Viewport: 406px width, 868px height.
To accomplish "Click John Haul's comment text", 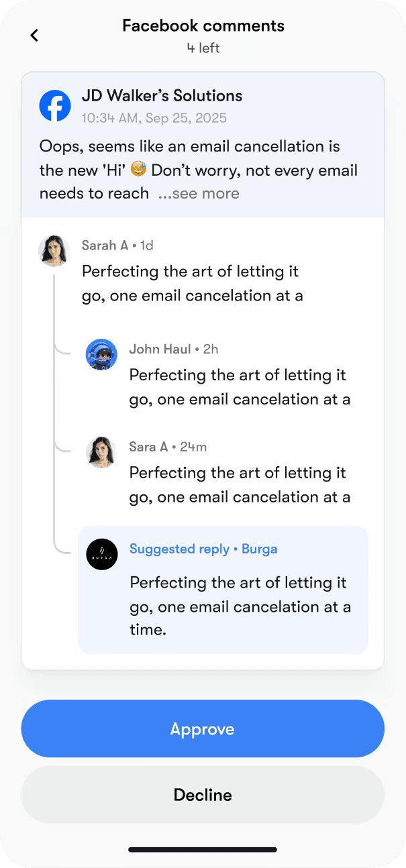I will 240,387.
